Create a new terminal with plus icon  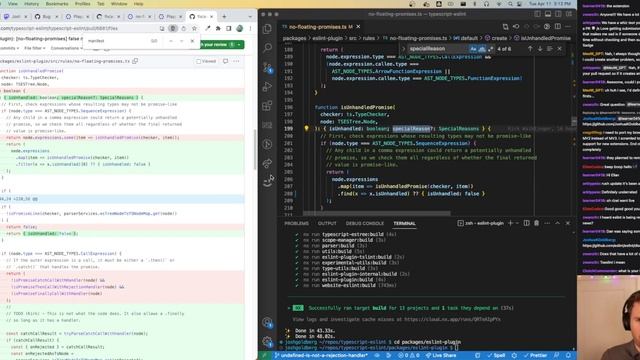tap(510, 223)
